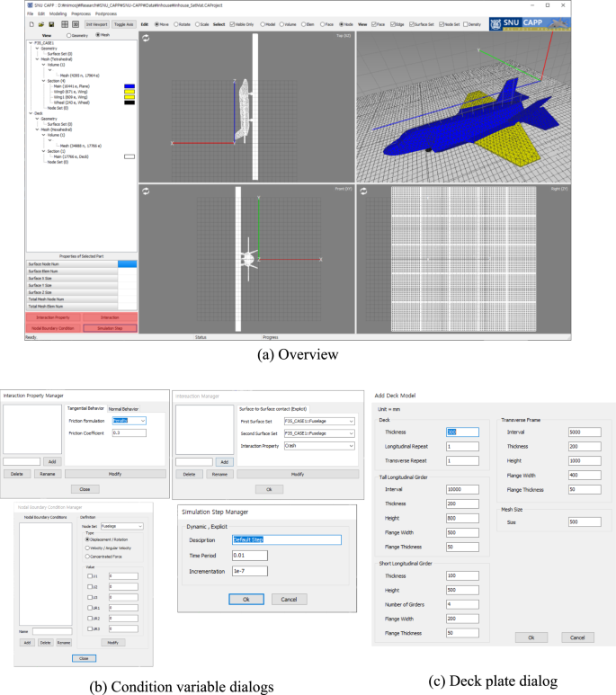Choose the Node selection radio
The image size is (616, 695).
[341, 24]
